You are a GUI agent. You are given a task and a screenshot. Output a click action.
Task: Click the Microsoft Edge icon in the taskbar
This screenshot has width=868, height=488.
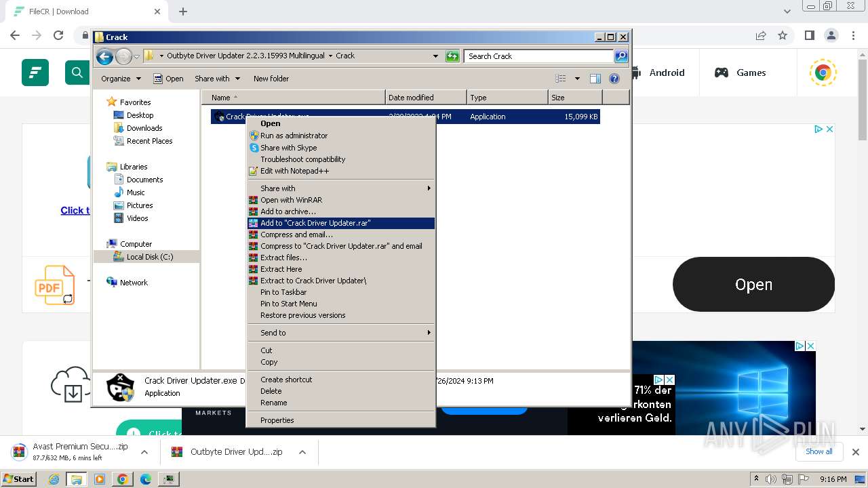coord(145,479)
